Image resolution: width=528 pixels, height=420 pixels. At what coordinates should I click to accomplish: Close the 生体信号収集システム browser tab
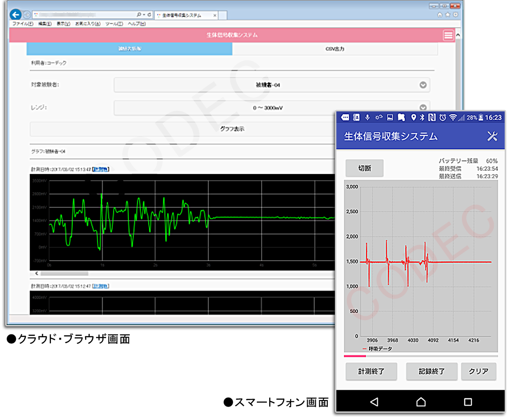coord(215,16)
